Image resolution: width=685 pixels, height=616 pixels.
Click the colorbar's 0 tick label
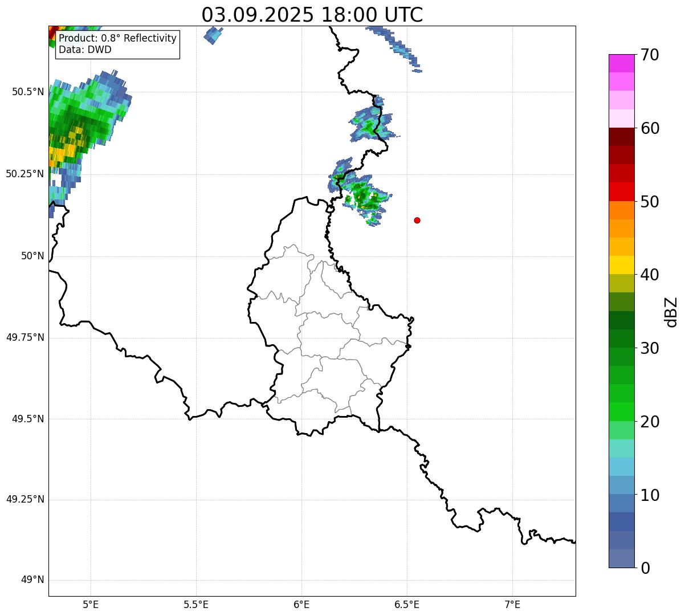coord(645,568)
